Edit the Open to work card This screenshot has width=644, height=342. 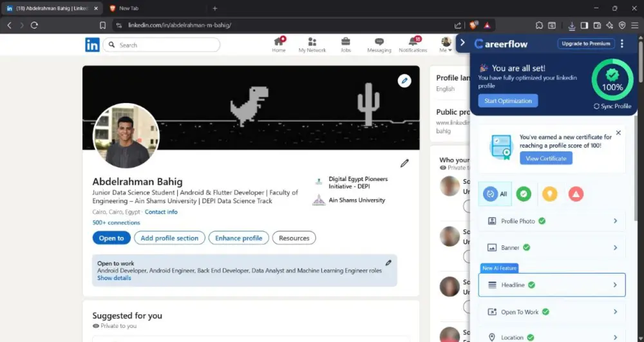[388, 263]
